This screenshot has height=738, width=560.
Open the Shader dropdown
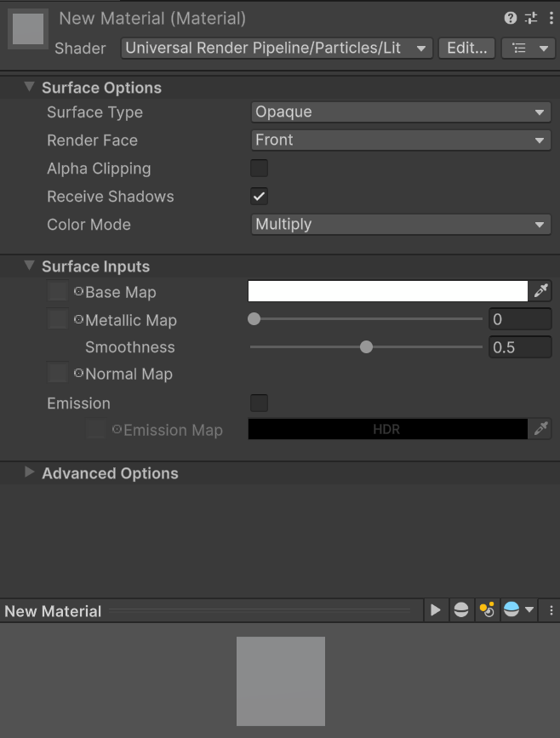tap(277, 48)
